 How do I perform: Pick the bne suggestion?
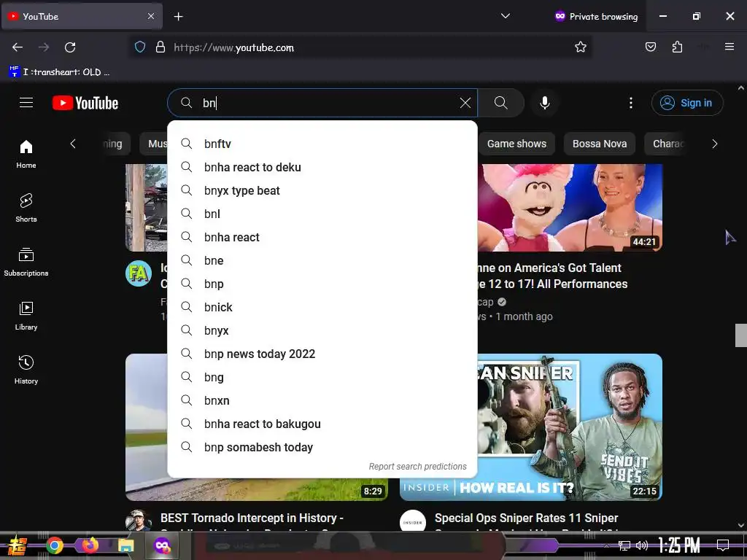[322, 260]
